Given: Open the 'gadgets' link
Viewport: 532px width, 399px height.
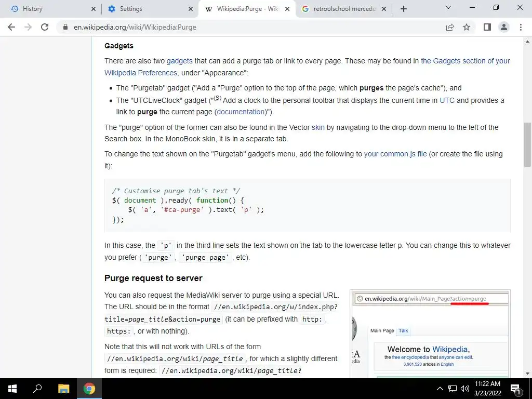Looking at the screenshot, I should [179, 61].
